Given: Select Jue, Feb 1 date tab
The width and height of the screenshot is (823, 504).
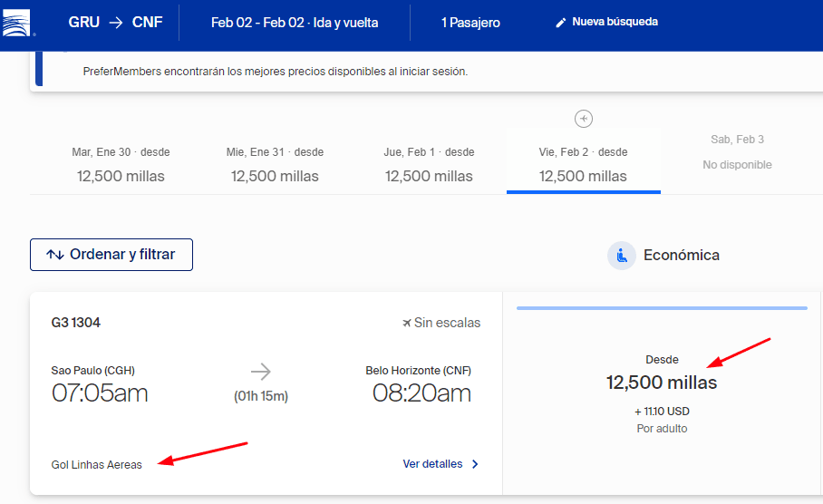Looking at the screenshot, I should point(429,164).
